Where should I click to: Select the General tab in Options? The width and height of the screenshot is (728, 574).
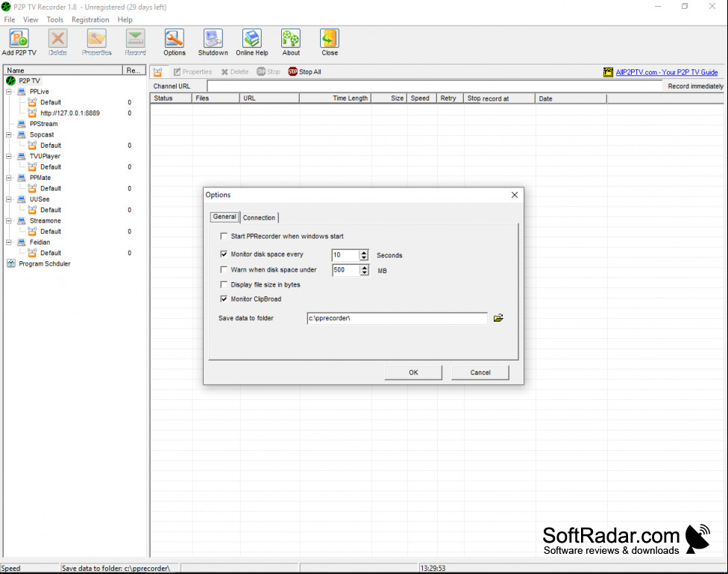(225, 216)
